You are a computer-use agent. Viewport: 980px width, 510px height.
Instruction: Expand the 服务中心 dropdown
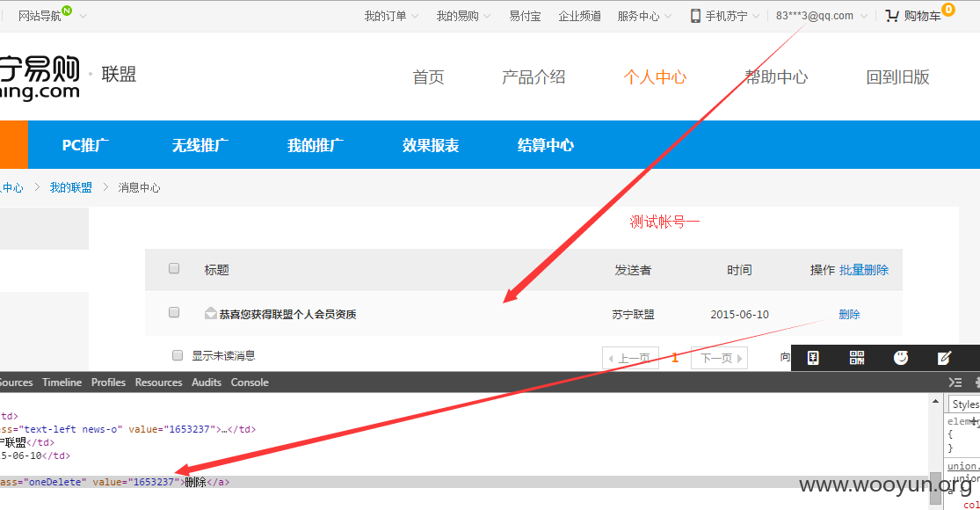(668, 16)
